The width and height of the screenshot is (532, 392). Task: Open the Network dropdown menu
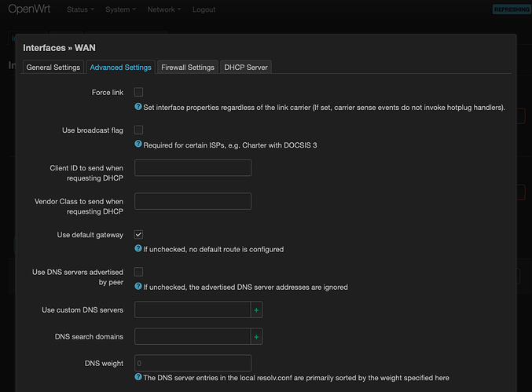pos(164,9)
